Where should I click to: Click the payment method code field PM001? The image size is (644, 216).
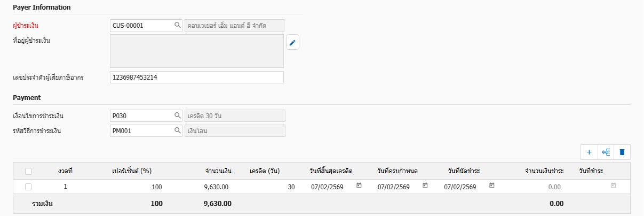[141, 130]
